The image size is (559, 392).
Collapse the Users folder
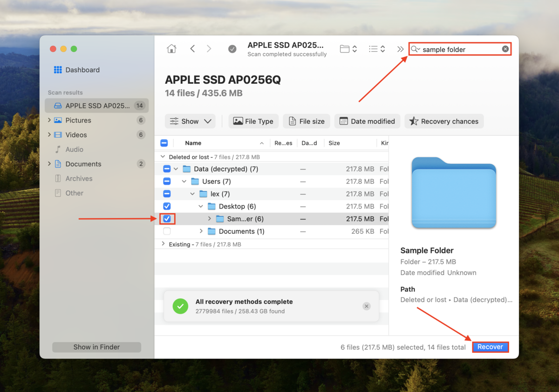[x=184, y=182]
